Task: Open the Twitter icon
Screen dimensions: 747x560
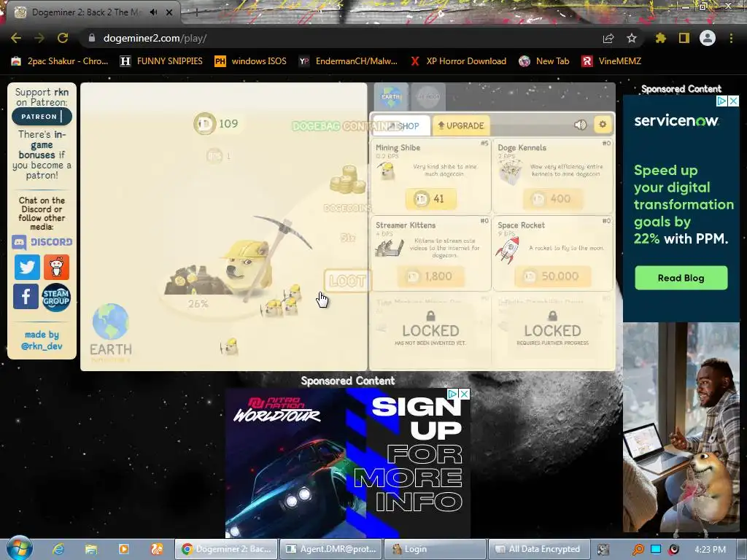Action: [x=27, y=267]
